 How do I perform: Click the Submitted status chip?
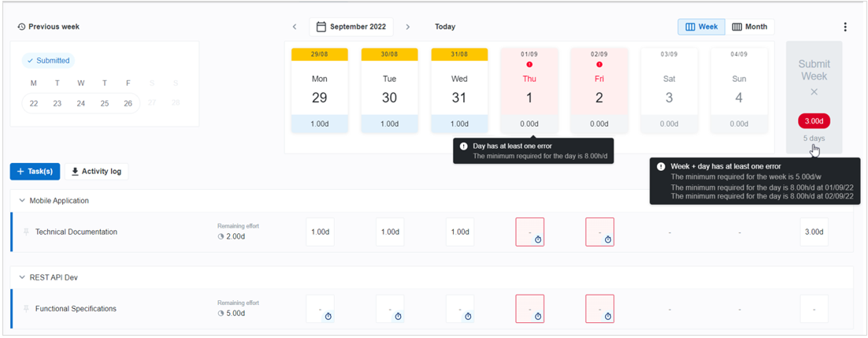coord(48,61)
